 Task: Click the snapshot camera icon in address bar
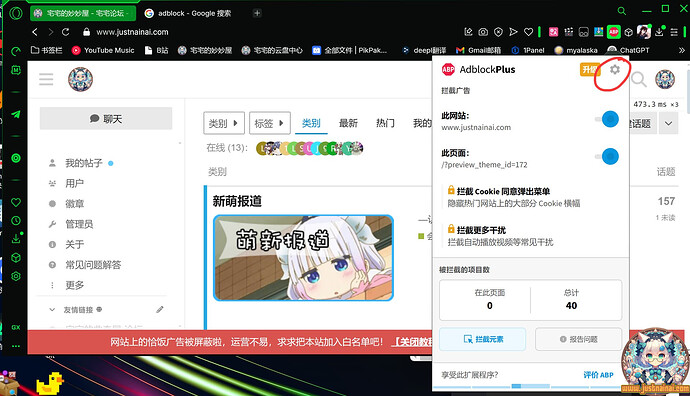pos(483,32)
